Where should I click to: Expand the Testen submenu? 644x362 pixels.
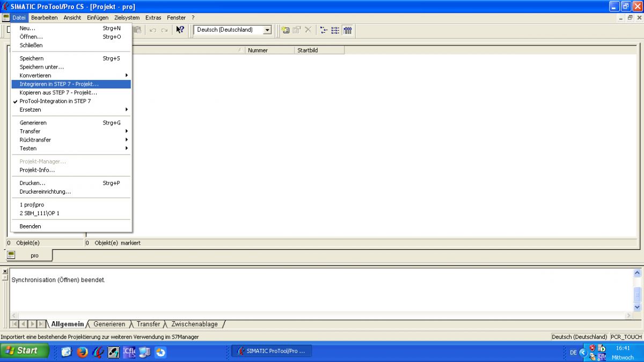pos(71,148)
